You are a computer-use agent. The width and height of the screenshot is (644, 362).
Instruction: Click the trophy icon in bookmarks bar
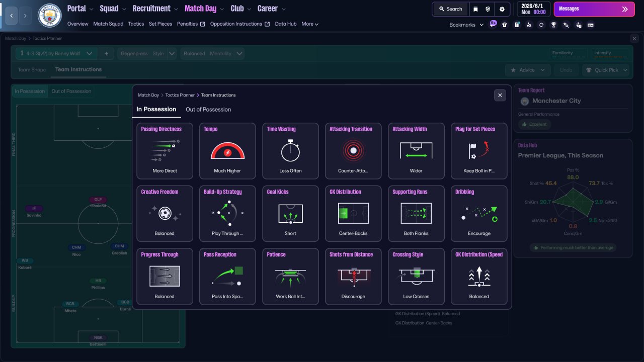(553, 25)
